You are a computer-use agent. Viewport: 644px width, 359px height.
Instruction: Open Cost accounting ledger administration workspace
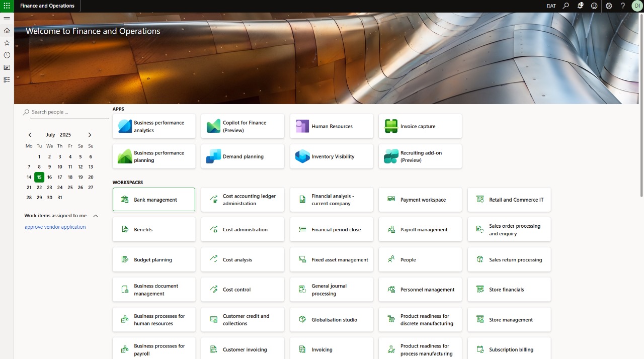click(243, 200)
